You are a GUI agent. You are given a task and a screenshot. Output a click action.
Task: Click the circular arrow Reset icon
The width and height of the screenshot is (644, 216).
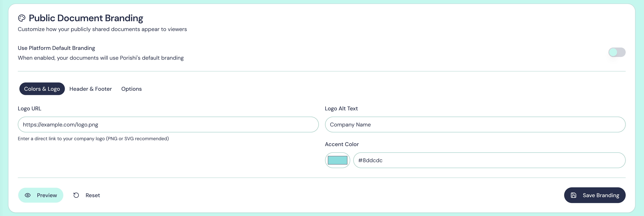(76, 195)
